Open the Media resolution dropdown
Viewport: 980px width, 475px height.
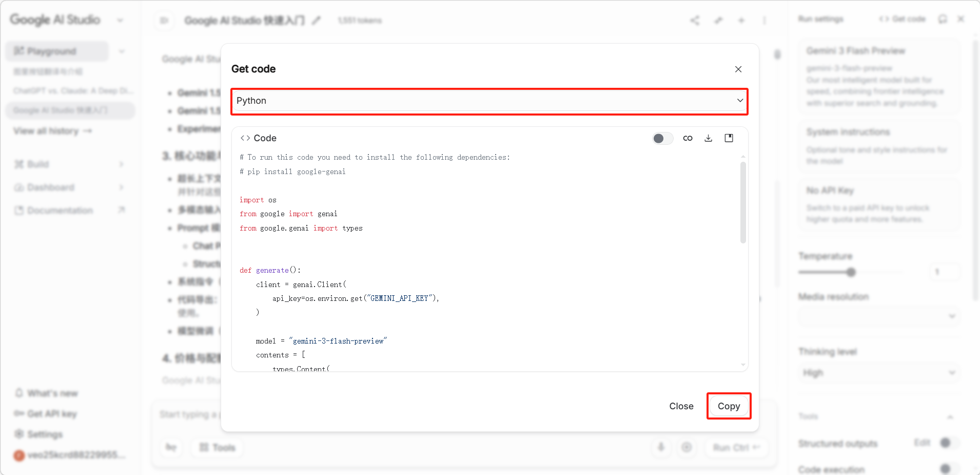[879, 316]
